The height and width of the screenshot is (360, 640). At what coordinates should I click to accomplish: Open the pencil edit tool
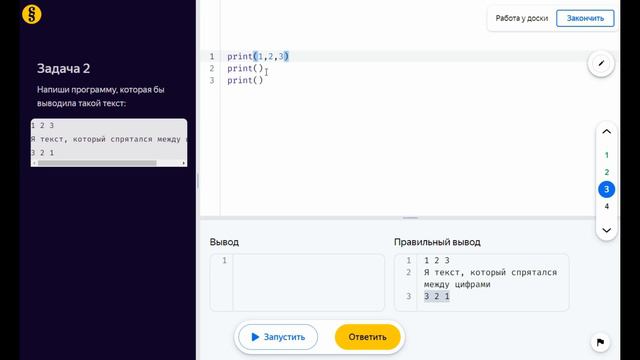[x=601, y=64]
